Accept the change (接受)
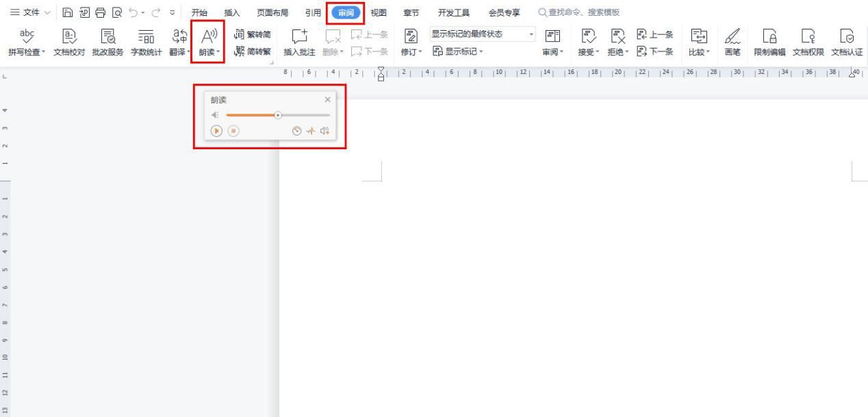Viewport: 868px width, 417px height. tap(587, 42)
